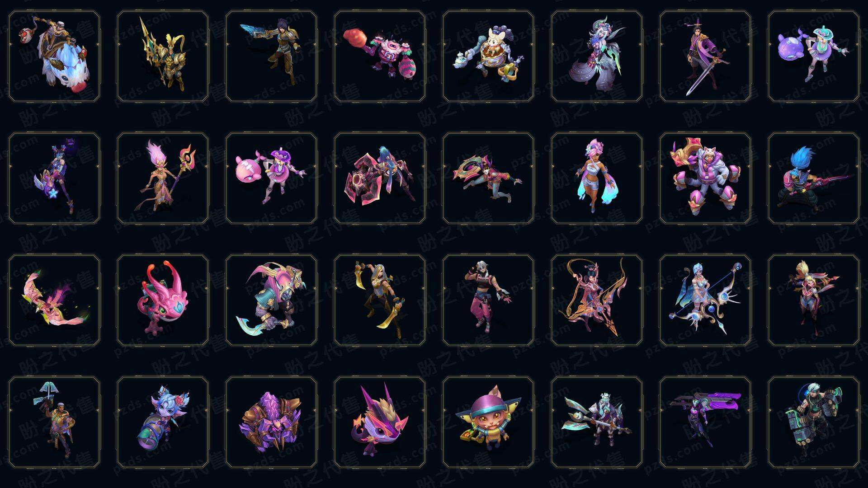Pick the pink winged bow creature
868x488 pixels.
point(54,300)
